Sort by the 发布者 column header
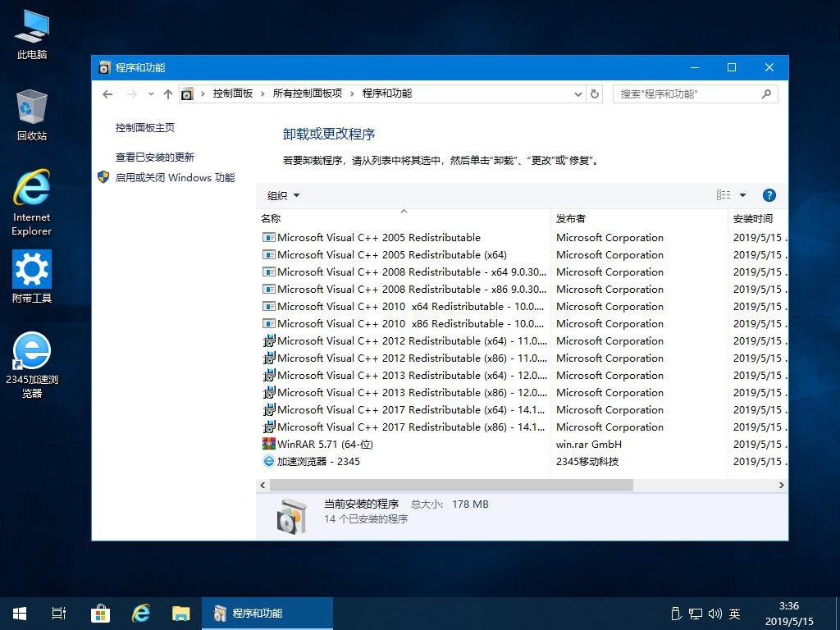 pyautogui.click(x=640, y=218)
